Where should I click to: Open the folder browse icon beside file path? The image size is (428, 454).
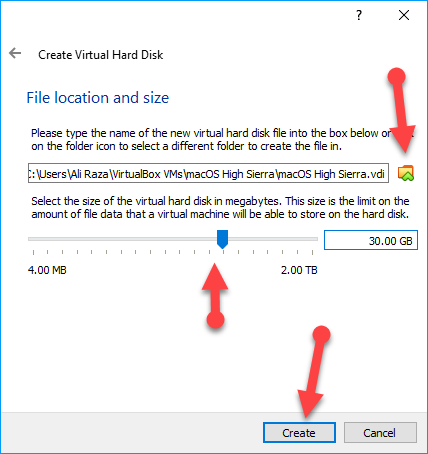click(x=406, y=173)
